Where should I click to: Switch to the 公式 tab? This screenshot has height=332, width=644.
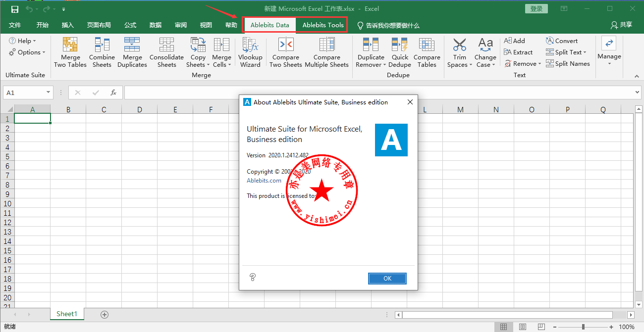(130, 25)
